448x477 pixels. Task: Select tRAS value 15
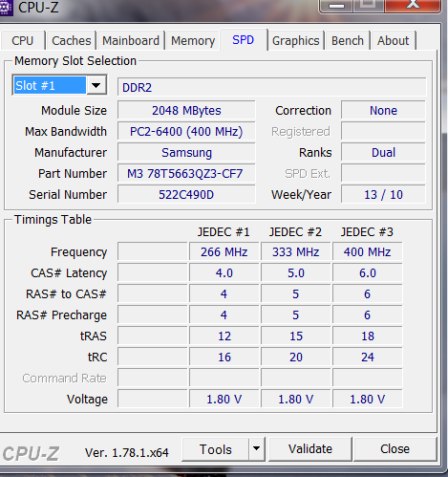[296, 336]
